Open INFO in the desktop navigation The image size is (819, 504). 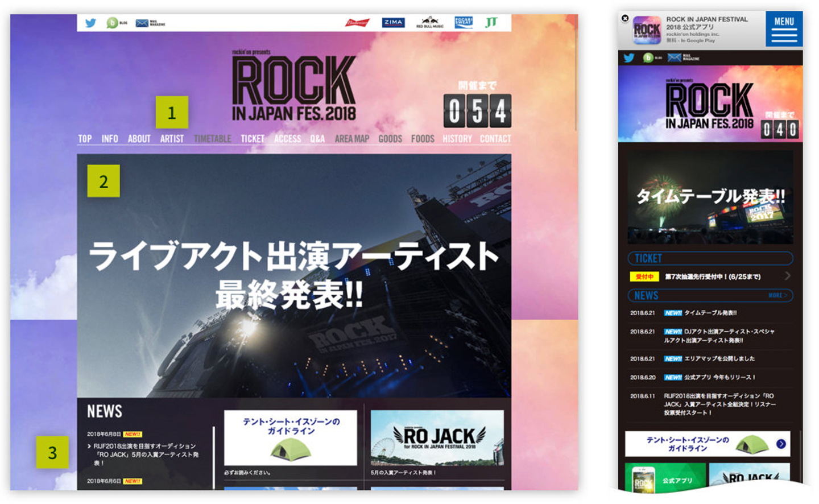[110, 139]
